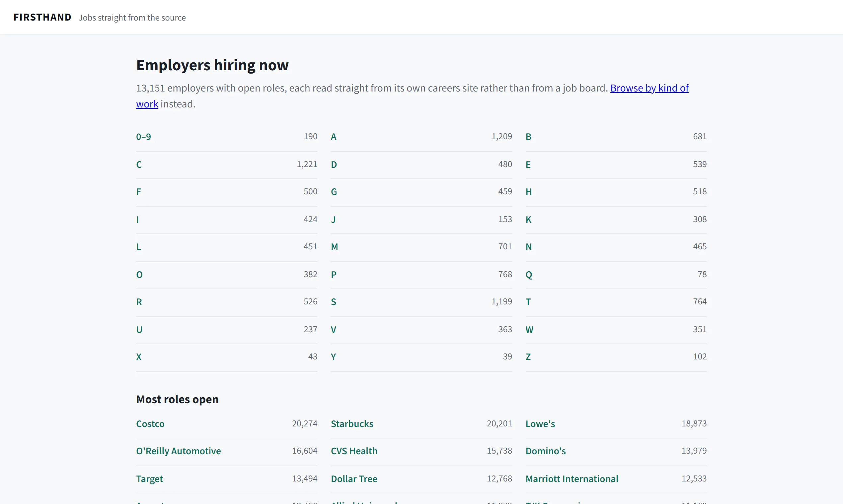
Task: Select O'Reilly Automotive employer
Action: click(179, 451)
